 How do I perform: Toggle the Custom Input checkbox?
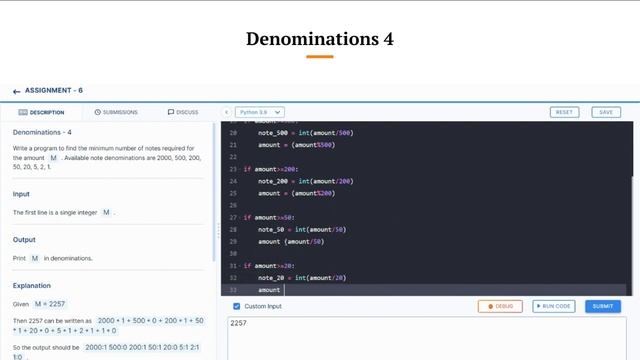pyautogui.click(x=236, y=306)
